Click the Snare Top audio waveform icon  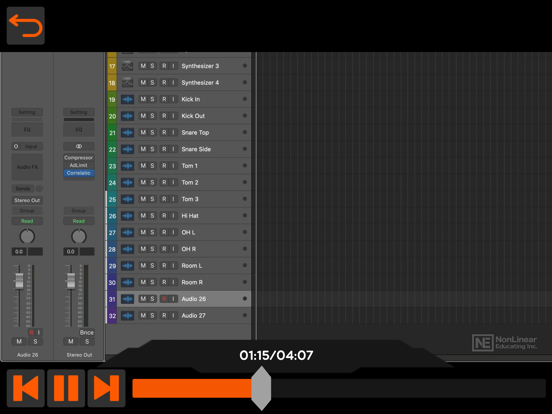[127, 132]
